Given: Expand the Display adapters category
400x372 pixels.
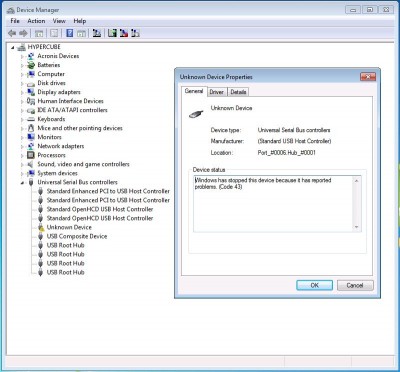Looking at the screenshot, I should (22, 92).
